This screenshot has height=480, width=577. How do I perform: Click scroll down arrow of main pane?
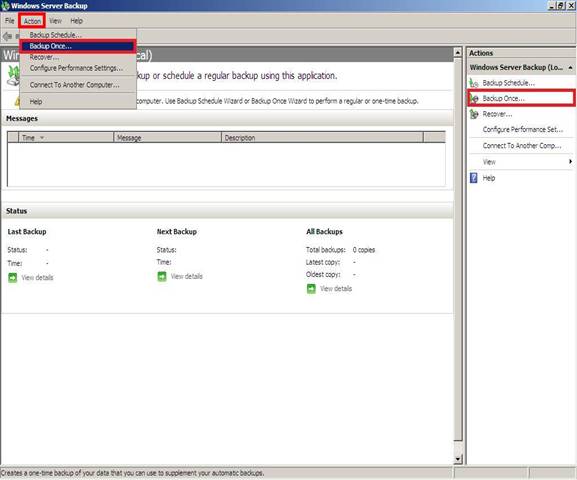[457, 459]
